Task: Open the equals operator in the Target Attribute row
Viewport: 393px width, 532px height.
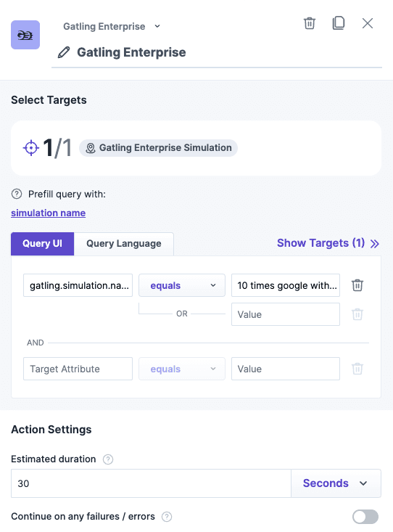Action: [x=182, y=369]
